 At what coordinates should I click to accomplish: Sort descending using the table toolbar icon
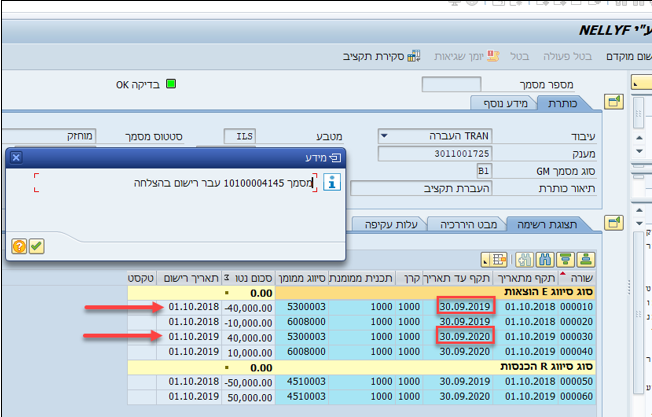click(566, 260)
